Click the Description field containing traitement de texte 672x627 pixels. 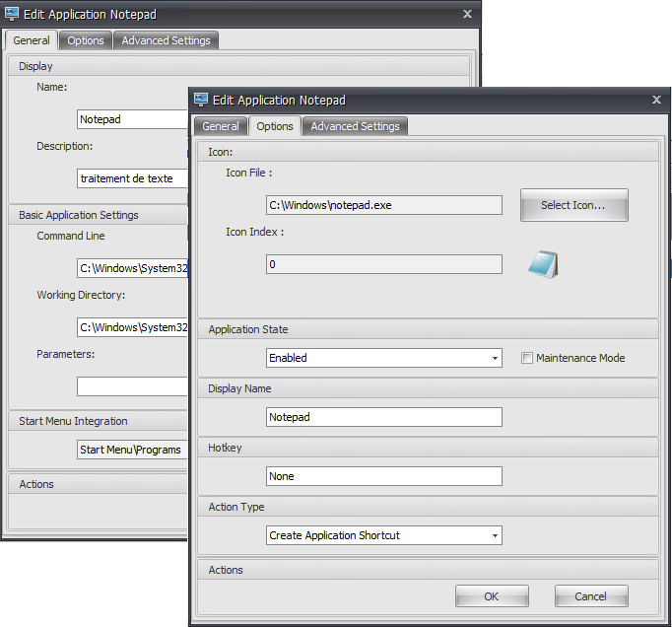131,178
